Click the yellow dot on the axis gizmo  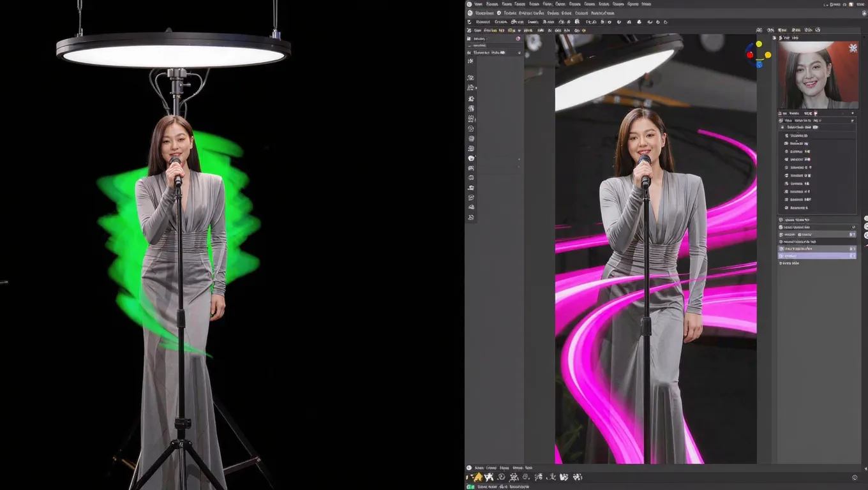pyautogui.click(x=759, y=44)
